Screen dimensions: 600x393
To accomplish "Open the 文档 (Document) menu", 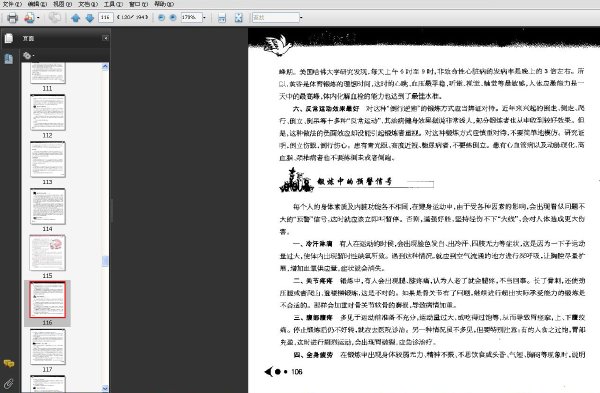I will [88, 4].
